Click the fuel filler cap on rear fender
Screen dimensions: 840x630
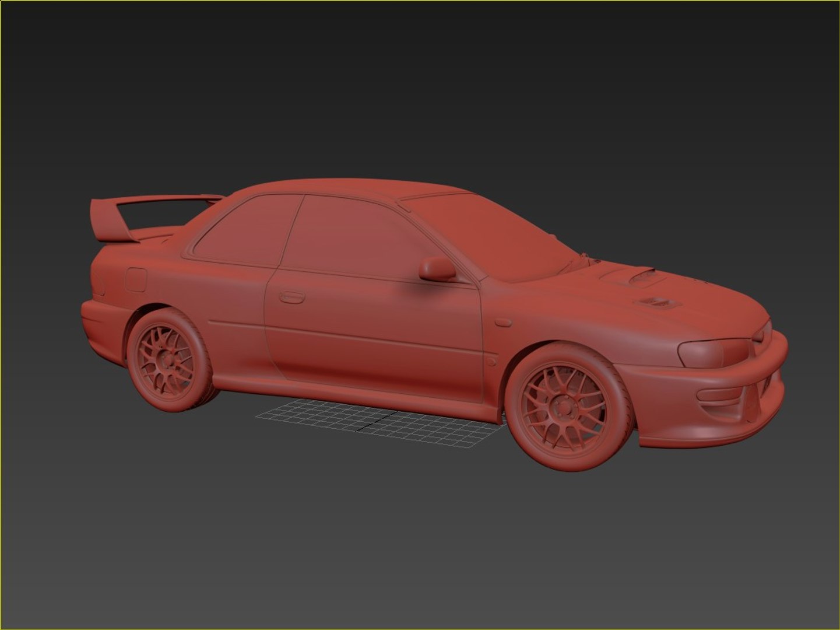point(136,279)
